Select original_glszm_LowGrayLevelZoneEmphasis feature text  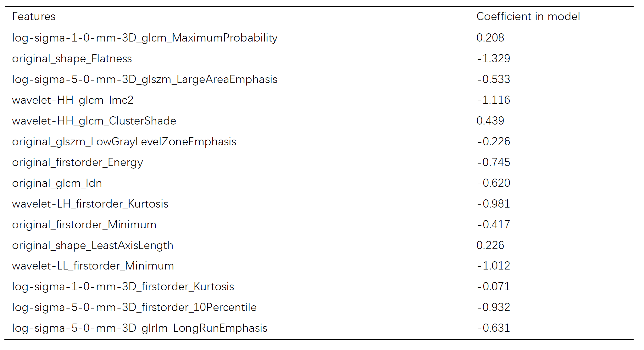[x=124, y=142]
